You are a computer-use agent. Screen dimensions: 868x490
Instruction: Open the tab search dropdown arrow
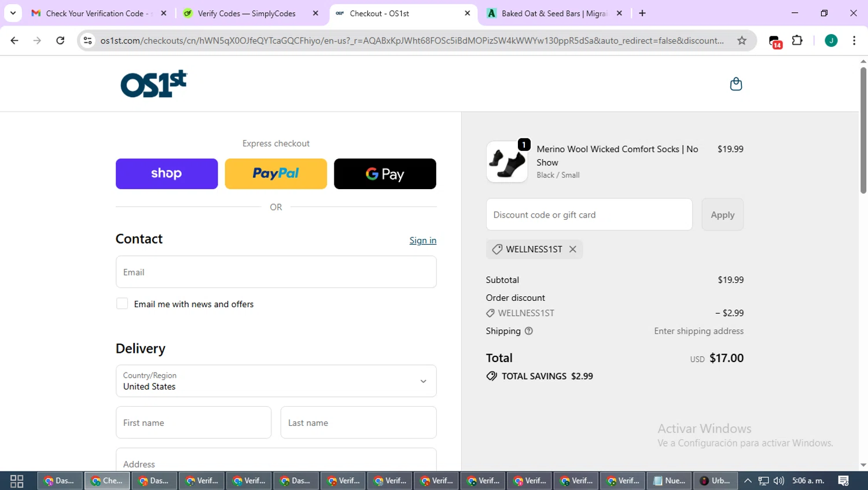pyautogui.click(x=13, y=13)
